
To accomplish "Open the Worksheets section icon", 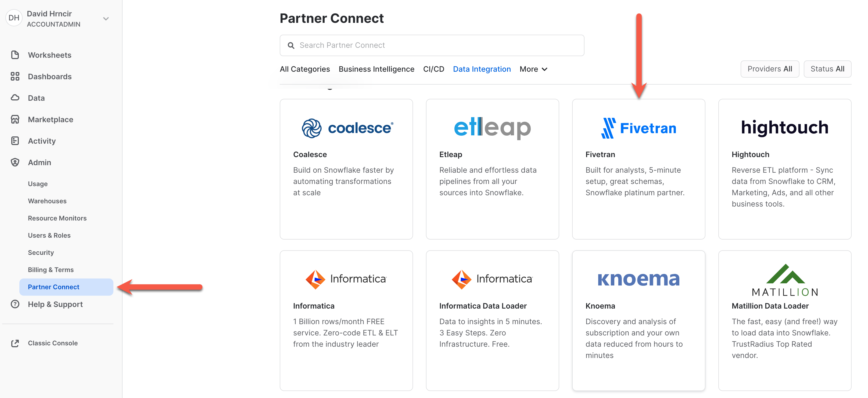I will point(15,55).
